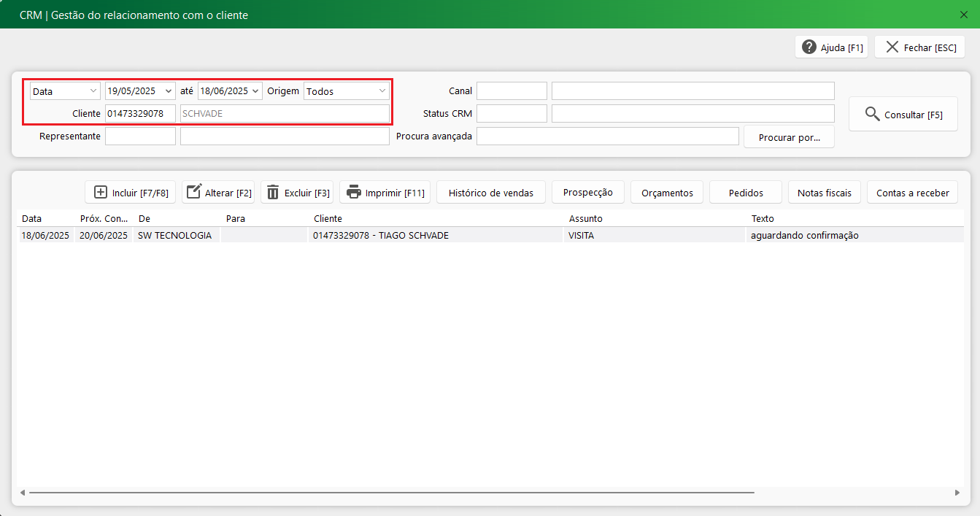Click the horizontal scrollbar right arrow
980x516 pixels.
957,493
